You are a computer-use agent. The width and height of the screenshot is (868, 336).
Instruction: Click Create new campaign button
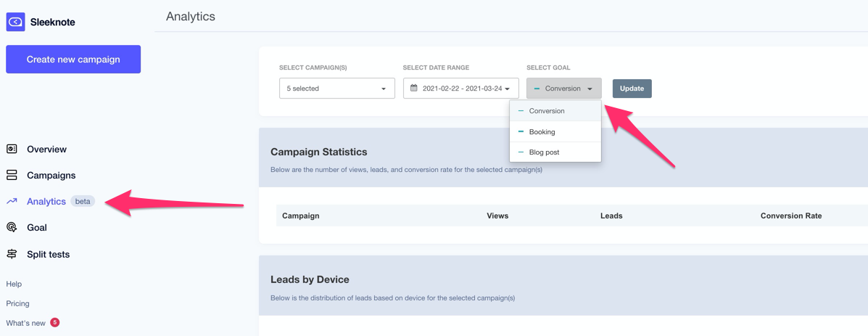click(x=73, y=60)
